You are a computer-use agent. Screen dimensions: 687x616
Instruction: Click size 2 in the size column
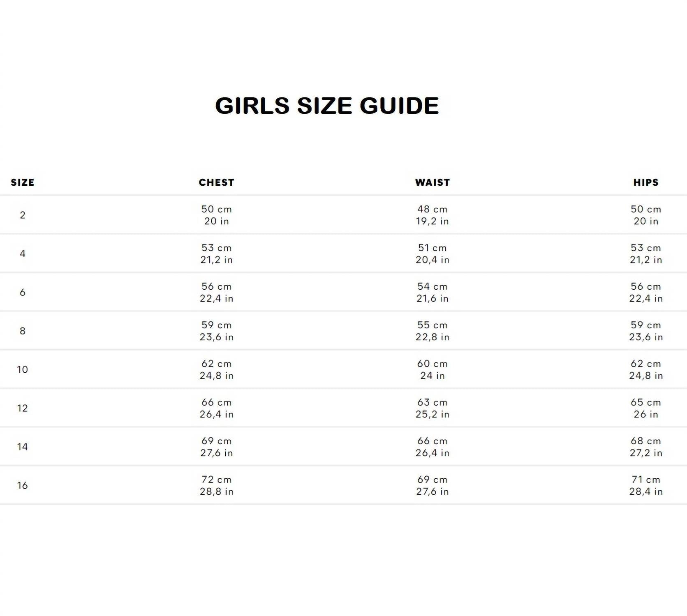click(x=23, y=215)
